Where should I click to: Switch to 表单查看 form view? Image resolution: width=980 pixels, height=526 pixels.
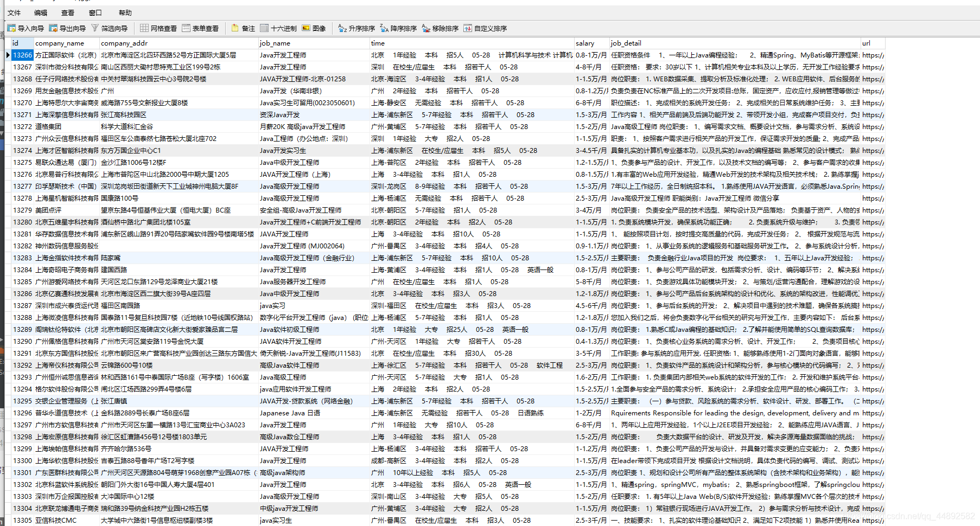point(200,28)
